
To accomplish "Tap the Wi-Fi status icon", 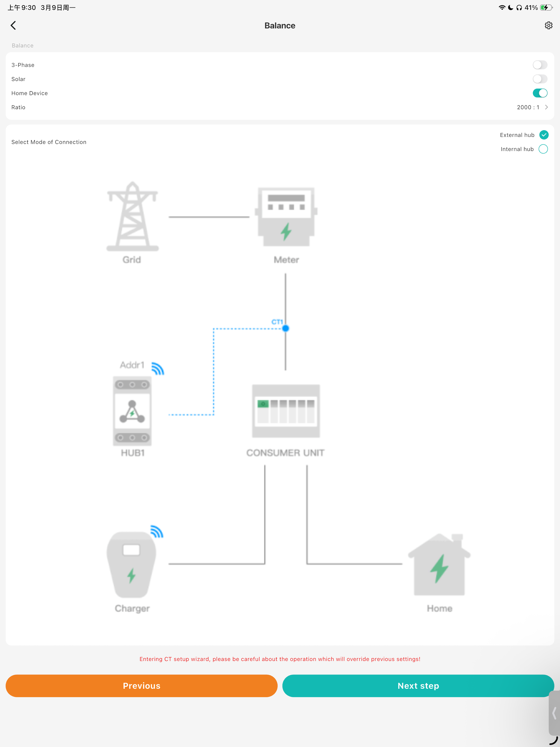I will [x=502, y=7].
